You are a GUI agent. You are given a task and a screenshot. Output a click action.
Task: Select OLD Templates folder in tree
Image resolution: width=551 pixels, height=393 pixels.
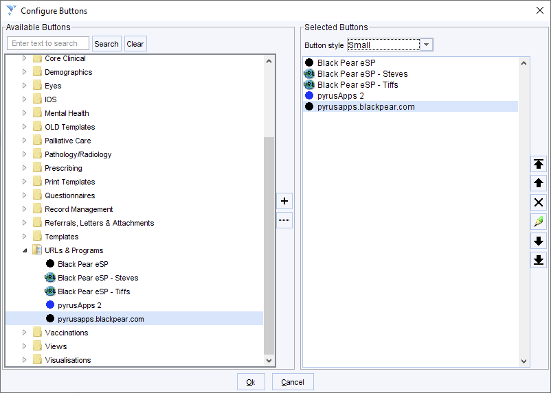pos(70,127)
